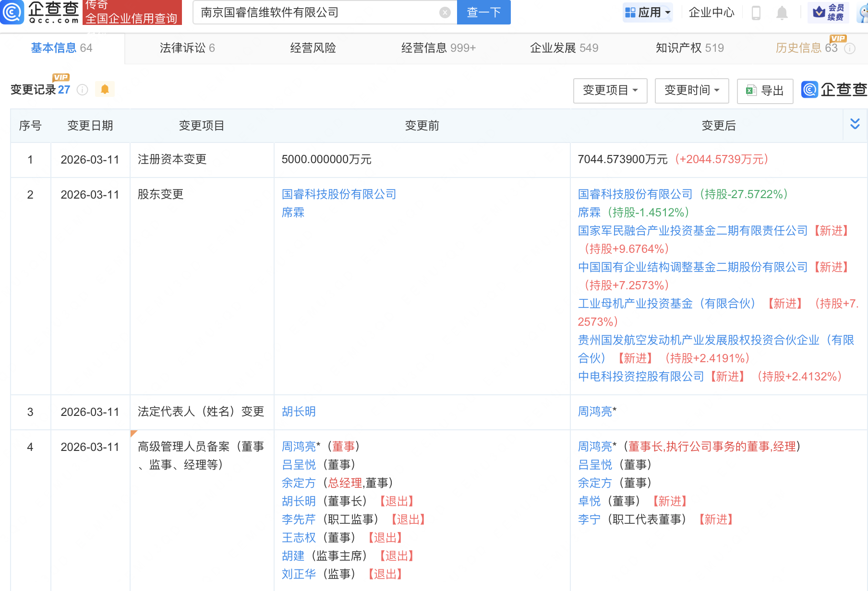Click the info icon beside 历史信息
The width and height of the screenshot is (868, 591).
coord(850,48)
